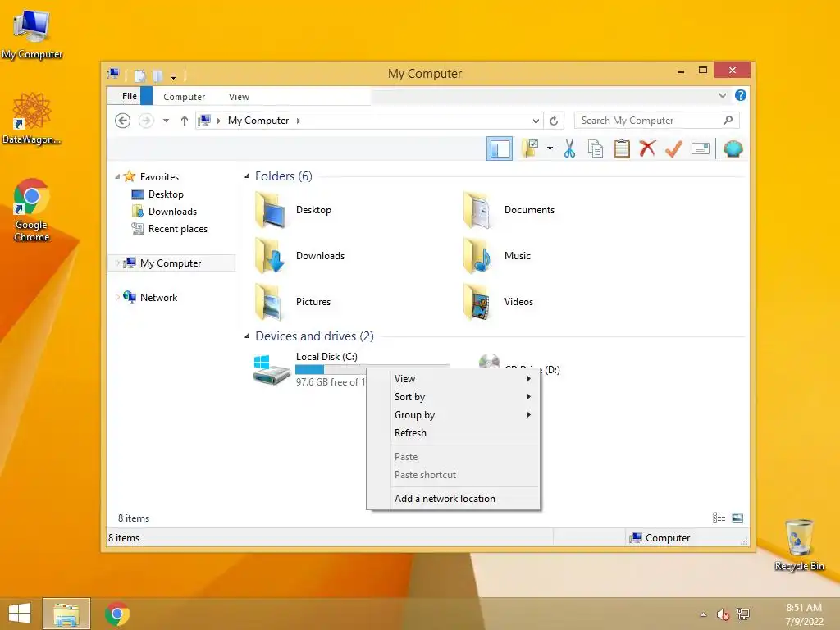
Task: Switch to details view icon in status bar
Action: pyautogui.click(x=719, y=518)
